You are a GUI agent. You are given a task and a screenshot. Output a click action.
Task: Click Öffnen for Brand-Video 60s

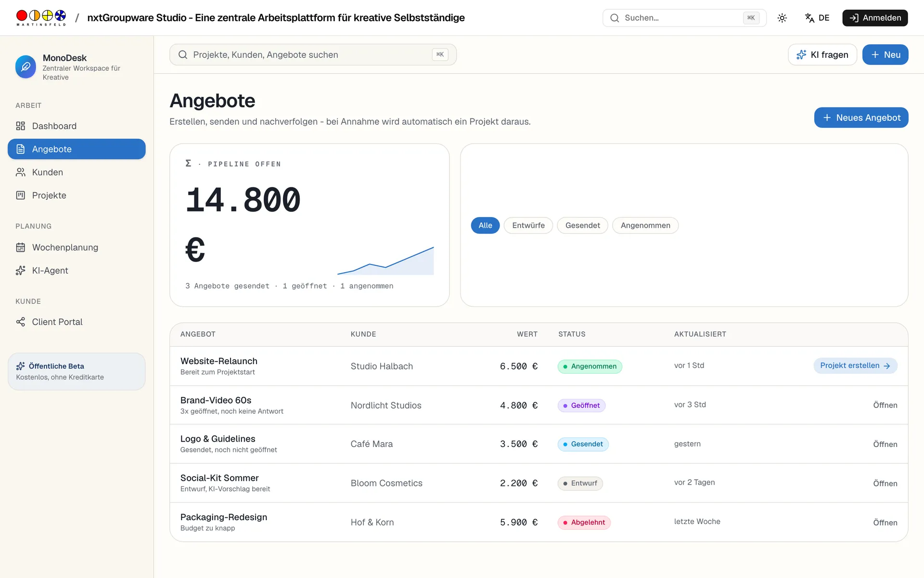click(x=885, y=405)
